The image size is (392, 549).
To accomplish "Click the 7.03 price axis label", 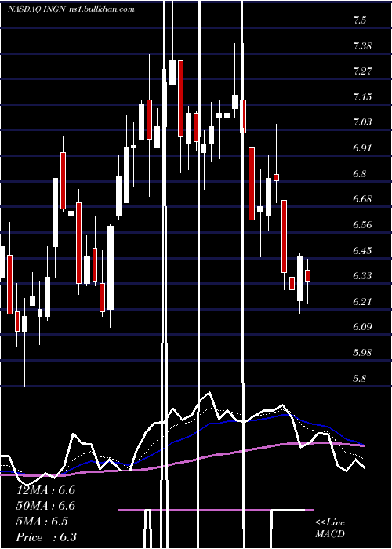I will click(362, 122).
